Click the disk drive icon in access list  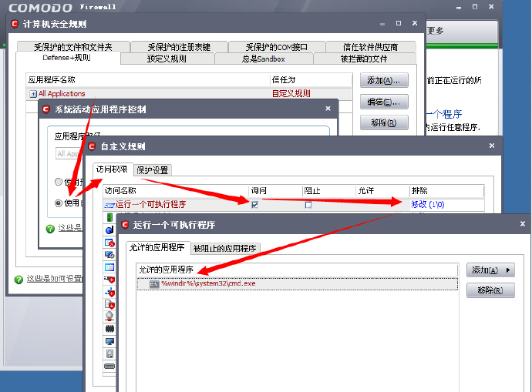pos(109,353)
